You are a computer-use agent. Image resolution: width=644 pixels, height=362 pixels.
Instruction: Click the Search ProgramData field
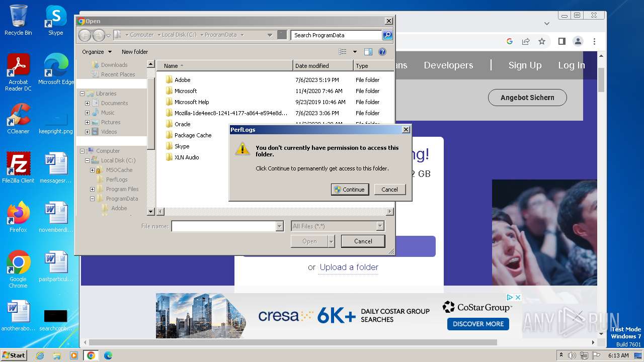tap(336, 35)
